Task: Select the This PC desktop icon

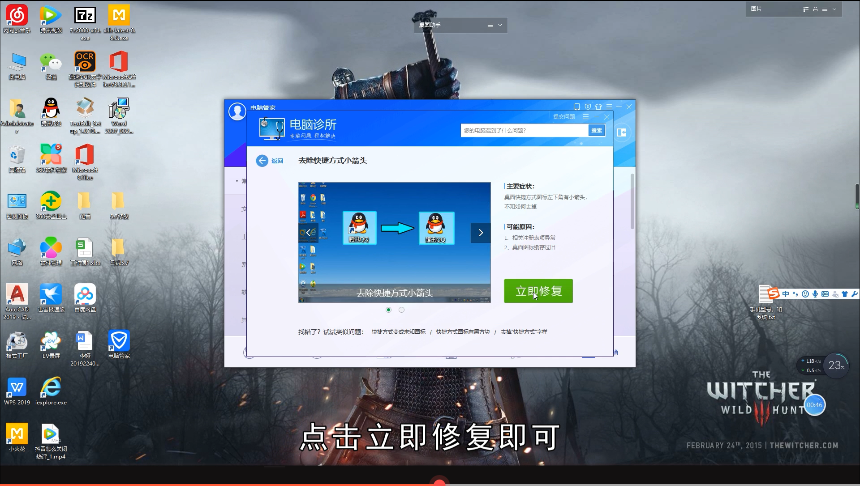Action: pyautogui.click(x=17, y=66)
